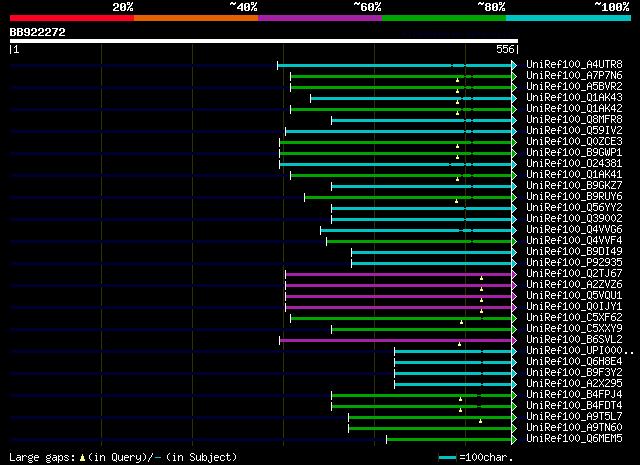Viewport: 640px width, 465px height.
Task: Select the UniRef100_Q4VVF4 label
Action: pyautogui.click(x=574, y=241)
